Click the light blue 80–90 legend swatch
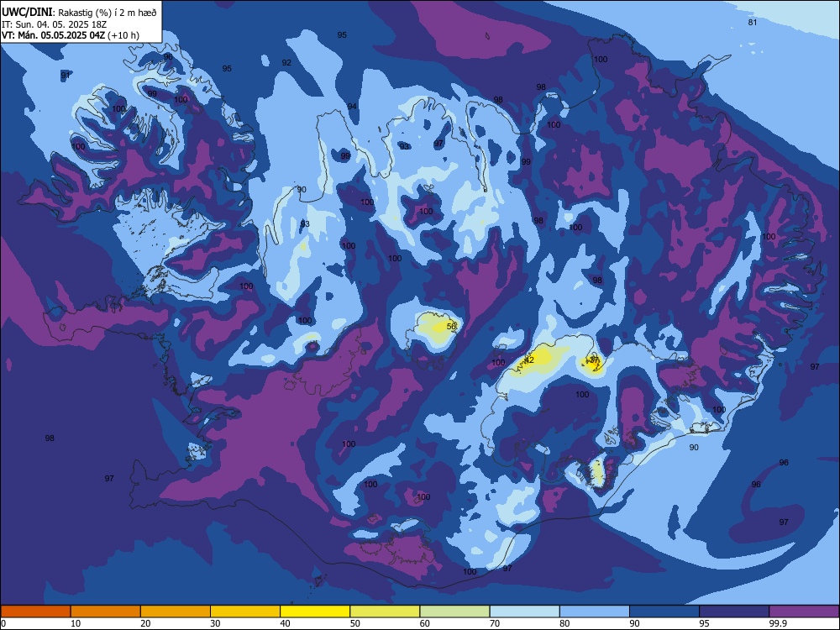Viewport: 840px width, 630px height. pyautogui.click(x=595, y=612)
